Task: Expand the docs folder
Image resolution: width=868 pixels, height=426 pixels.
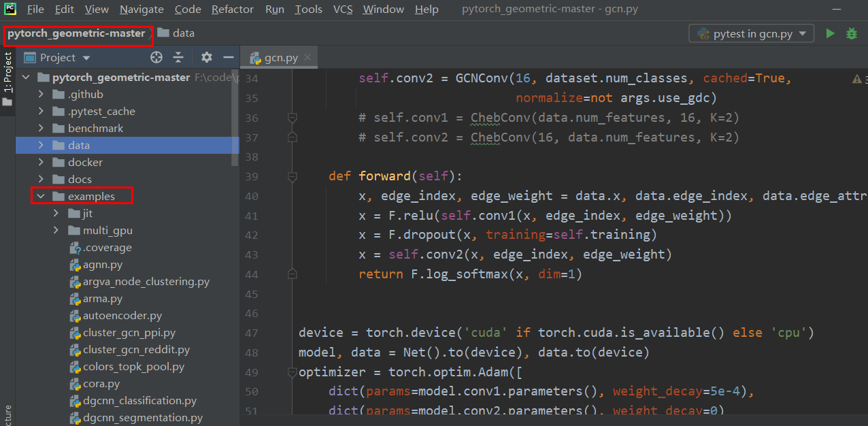Action: 41,180
